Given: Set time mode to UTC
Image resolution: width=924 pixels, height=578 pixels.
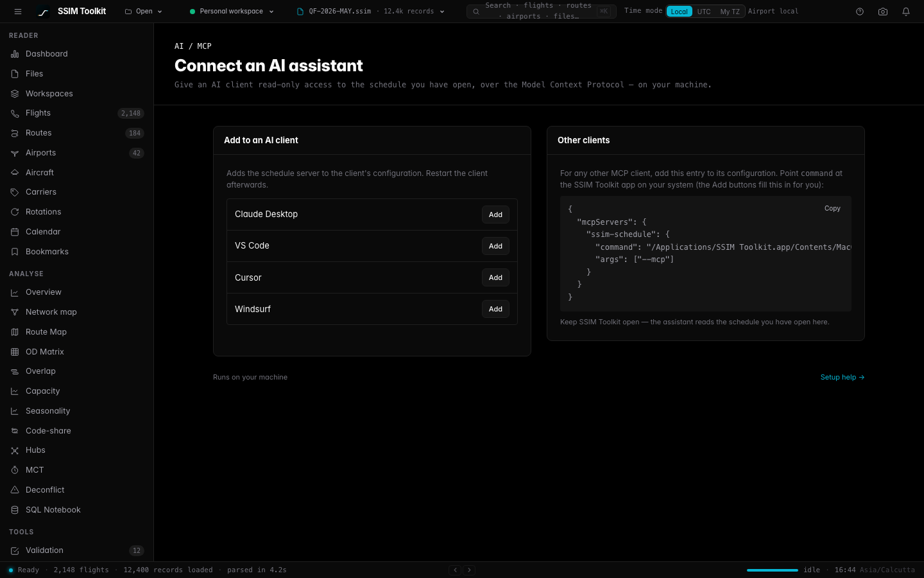Looking at the screenshot, I should click(704, 12).
